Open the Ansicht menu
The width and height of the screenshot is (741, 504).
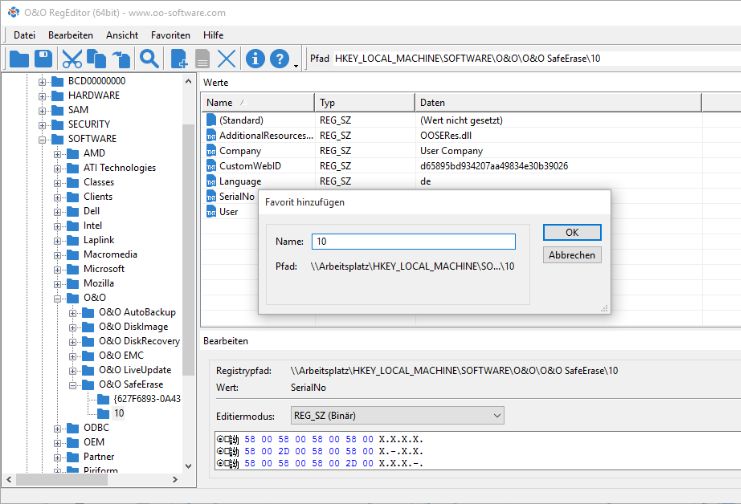coord(122,35)
